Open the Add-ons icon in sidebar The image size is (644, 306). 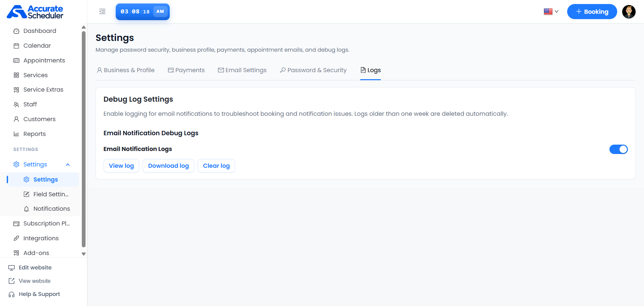(16, 253)
